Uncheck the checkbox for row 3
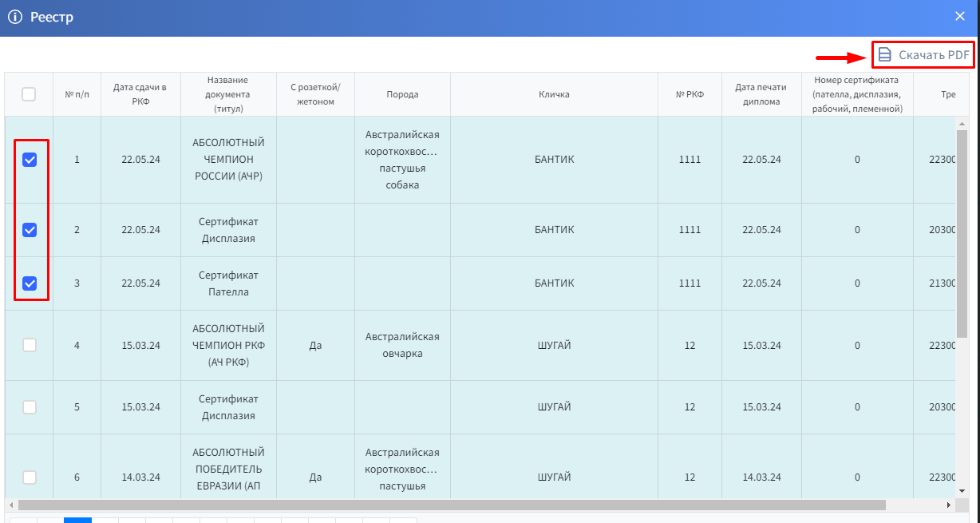 coord(30,283)
